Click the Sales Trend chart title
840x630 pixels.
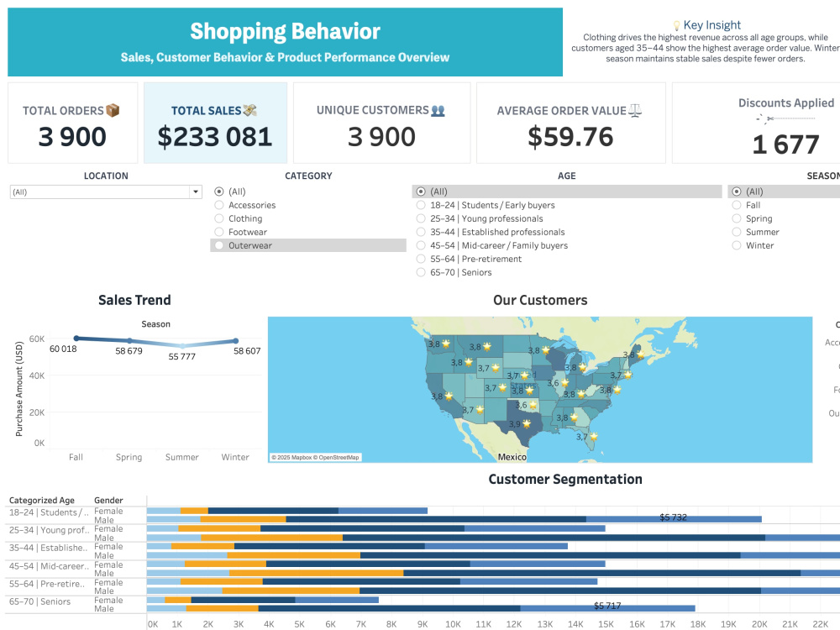coord(134,300)
